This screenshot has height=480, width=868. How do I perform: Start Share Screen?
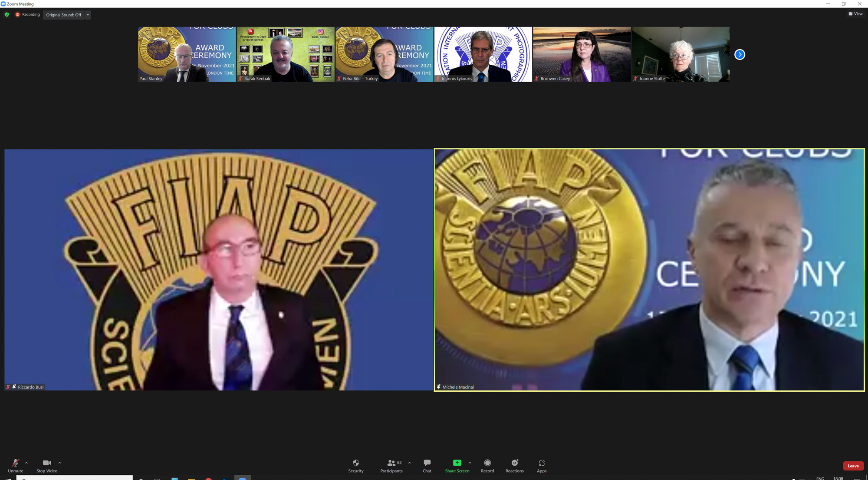tap(457, 466)
